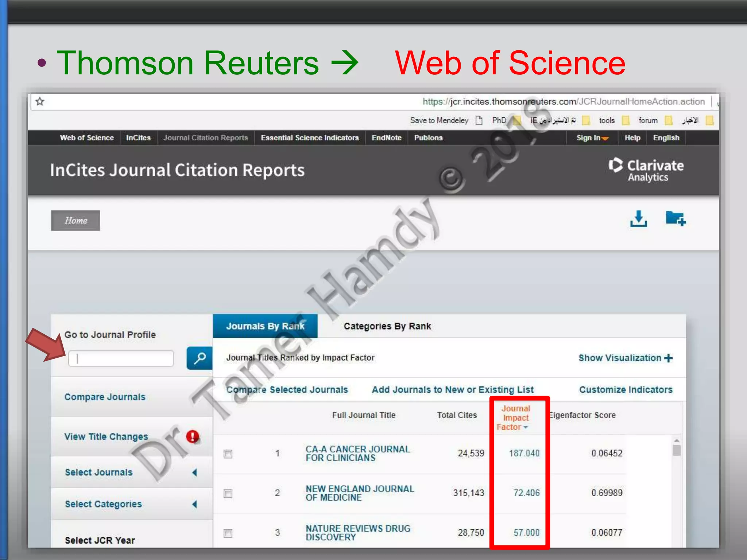Viewport: 747px width, 560px height.
Task: Open Publons in top navigation
Action: (428, 138)
